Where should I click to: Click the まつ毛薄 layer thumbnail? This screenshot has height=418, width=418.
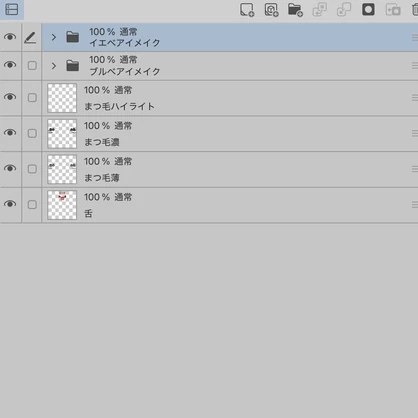(62, 169)
